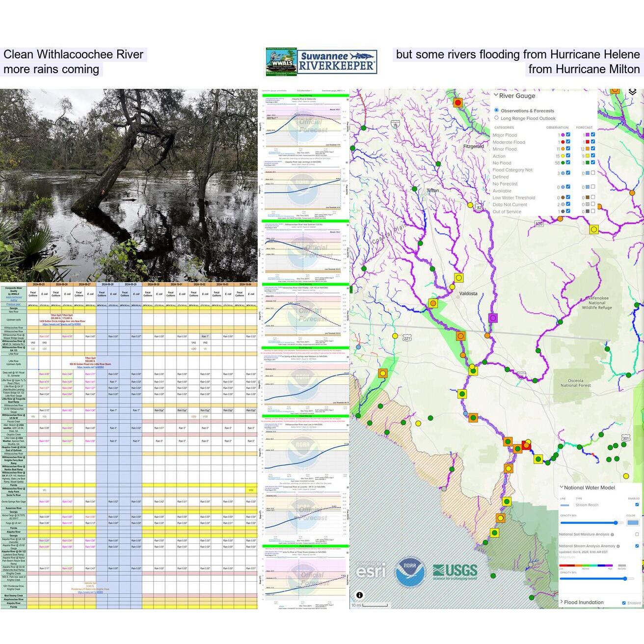Select the purple major flood gauge marker
644x644 pixels.
(493, 318)
